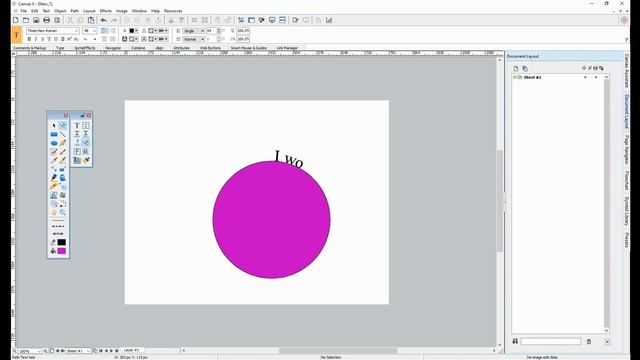This screenshot has height=360, width=640.
Task: Open the Normal style dropdown
Action: [x=193, y=39]
